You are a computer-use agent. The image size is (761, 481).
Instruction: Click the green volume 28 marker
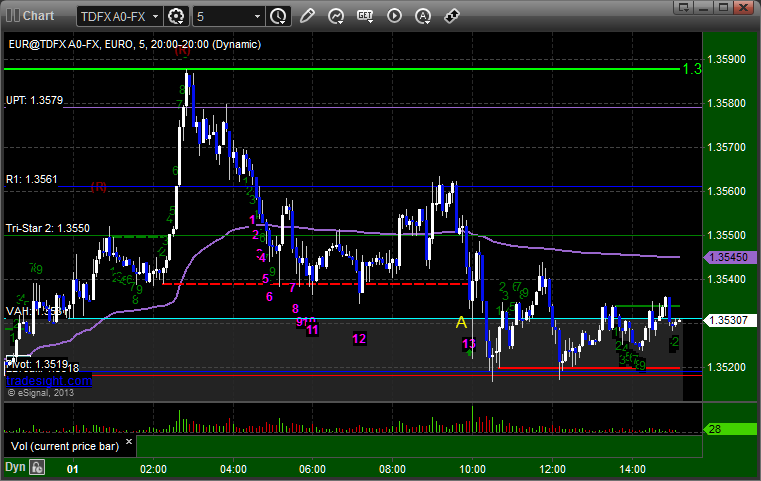point(730,429)
